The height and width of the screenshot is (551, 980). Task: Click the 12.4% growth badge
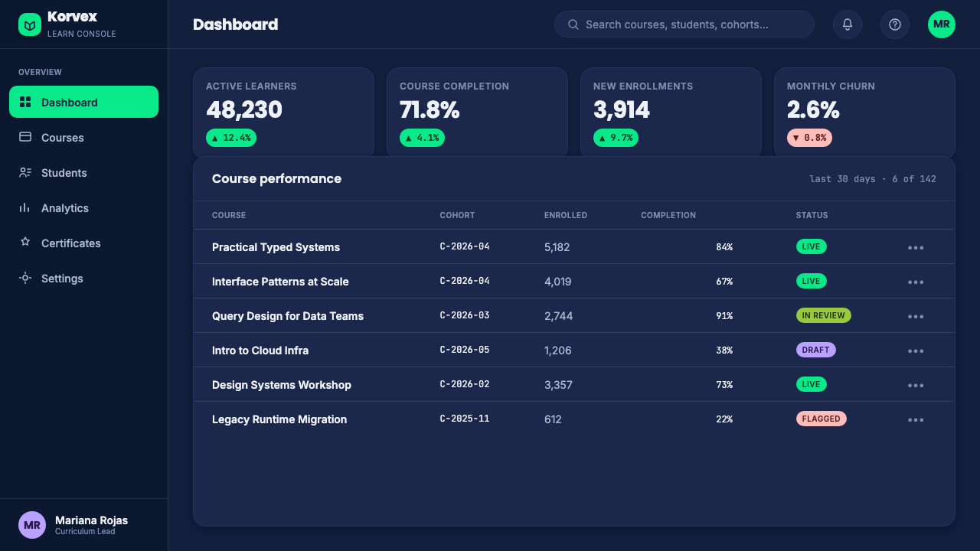231,138
